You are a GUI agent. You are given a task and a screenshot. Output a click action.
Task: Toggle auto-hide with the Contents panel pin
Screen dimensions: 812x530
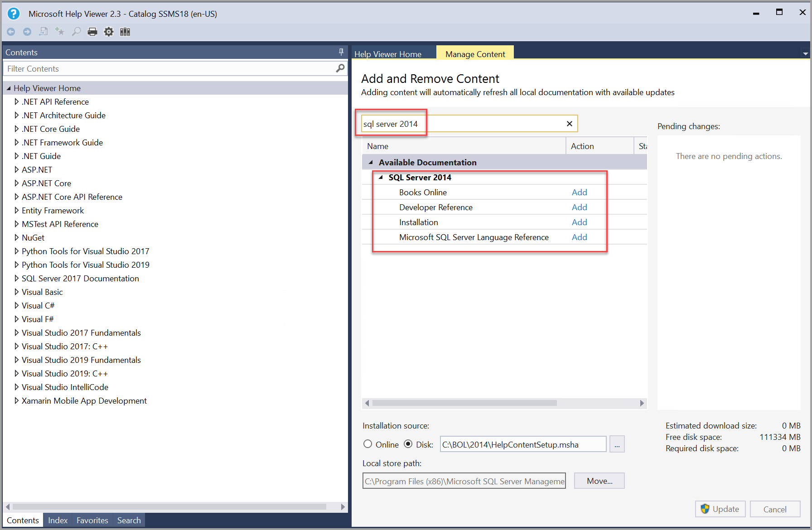coord(341,52)
